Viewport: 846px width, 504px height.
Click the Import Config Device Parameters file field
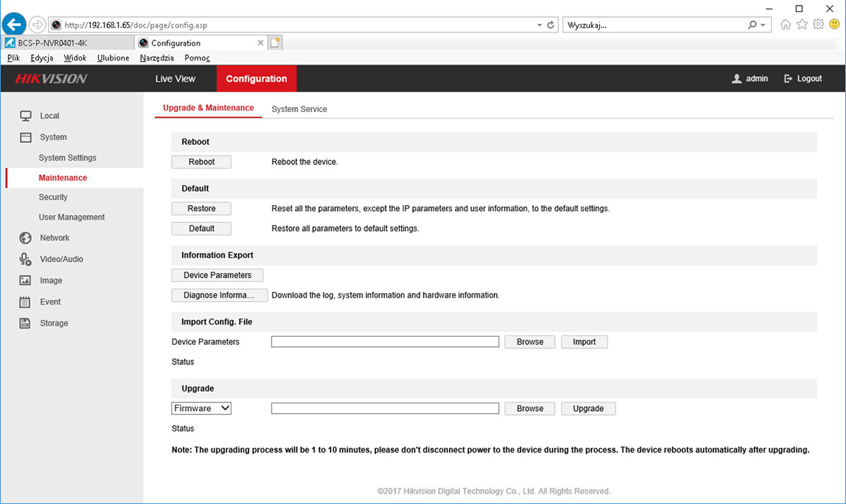(385, 342)
